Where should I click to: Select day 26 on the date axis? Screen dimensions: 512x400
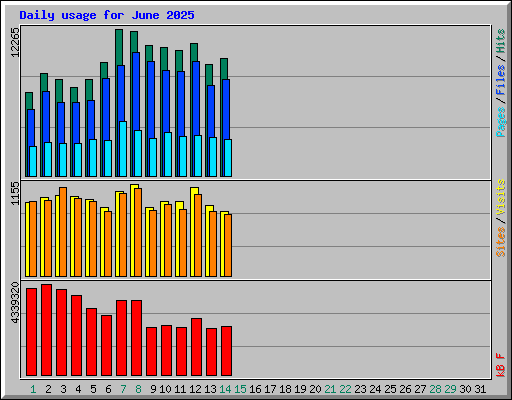(405, 389)
